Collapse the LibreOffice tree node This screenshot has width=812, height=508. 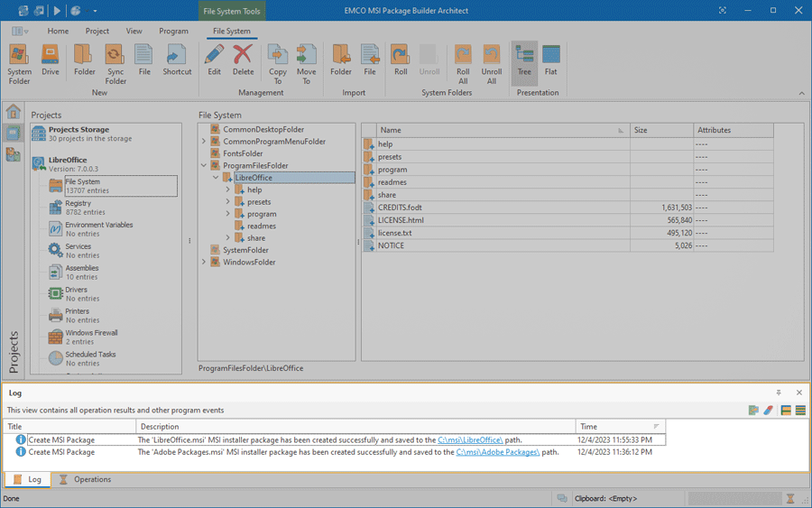coord(216,178)
